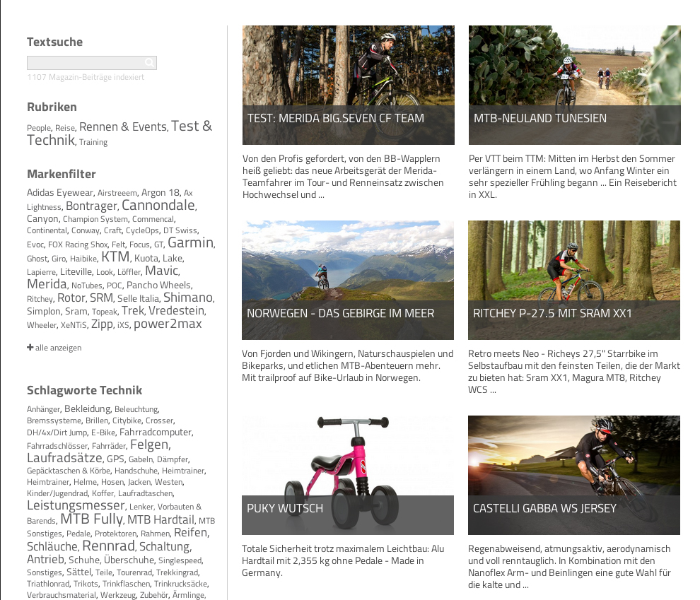Screen dimensions: 700x600
Task: Click the plus icon beside alle anzeigen
Action: pos(30,347)
